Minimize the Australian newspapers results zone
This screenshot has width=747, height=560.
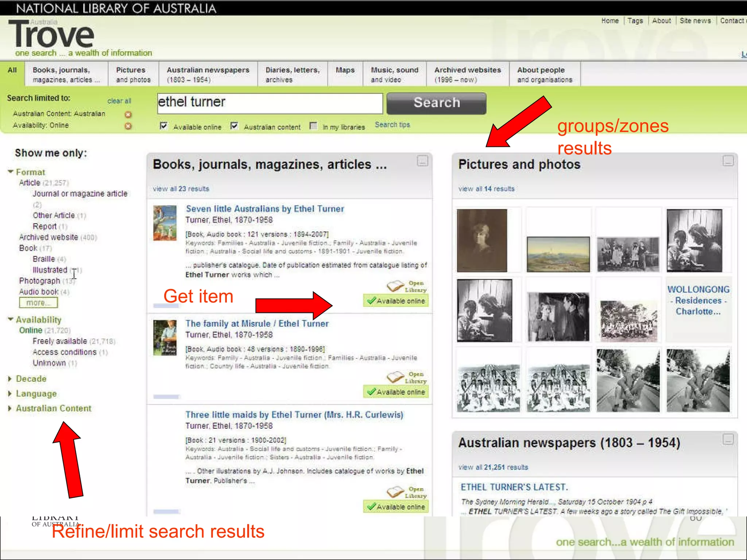(x=728, y=439)
